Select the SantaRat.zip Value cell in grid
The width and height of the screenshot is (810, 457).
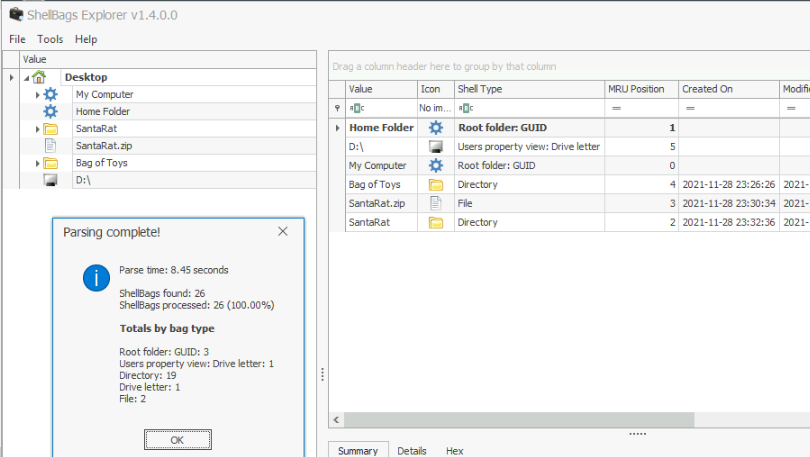pyautogui.click(x=381, y=203)
